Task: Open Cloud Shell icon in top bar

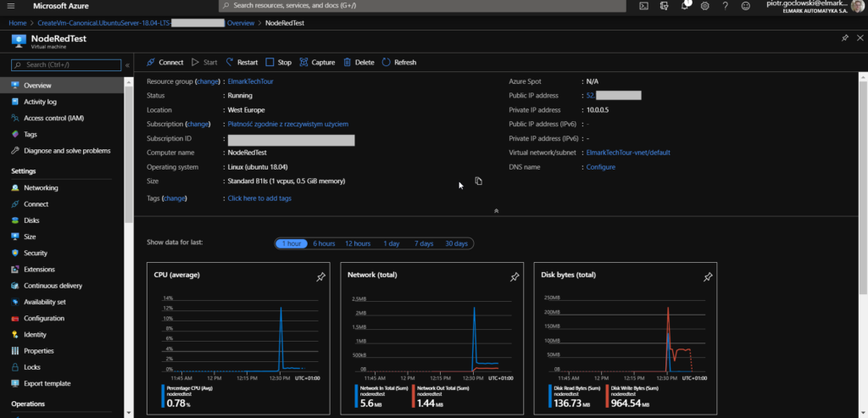Action: click(644, 6)
